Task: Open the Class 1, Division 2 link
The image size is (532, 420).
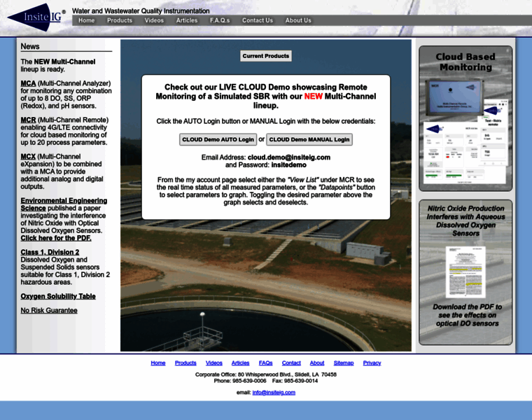Action: pyautogui.click(x=50, y=253)
